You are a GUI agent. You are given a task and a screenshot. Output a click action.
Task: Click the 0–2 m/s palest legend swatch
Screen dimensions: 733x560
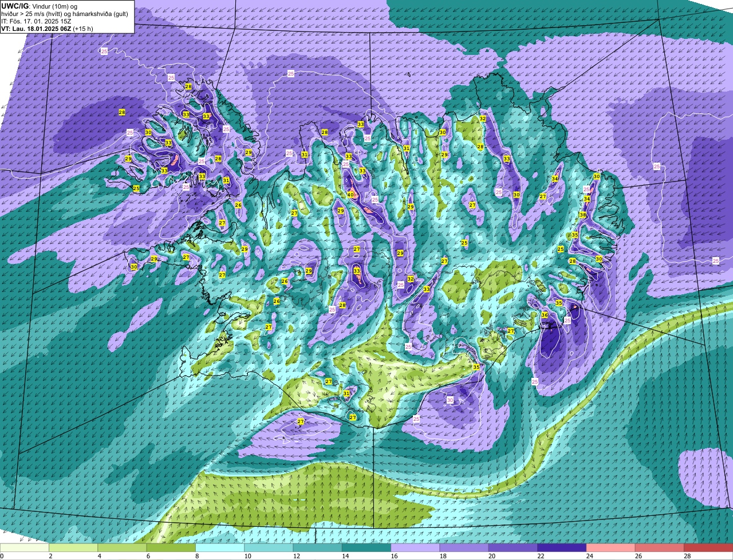[x=25, y=547]
